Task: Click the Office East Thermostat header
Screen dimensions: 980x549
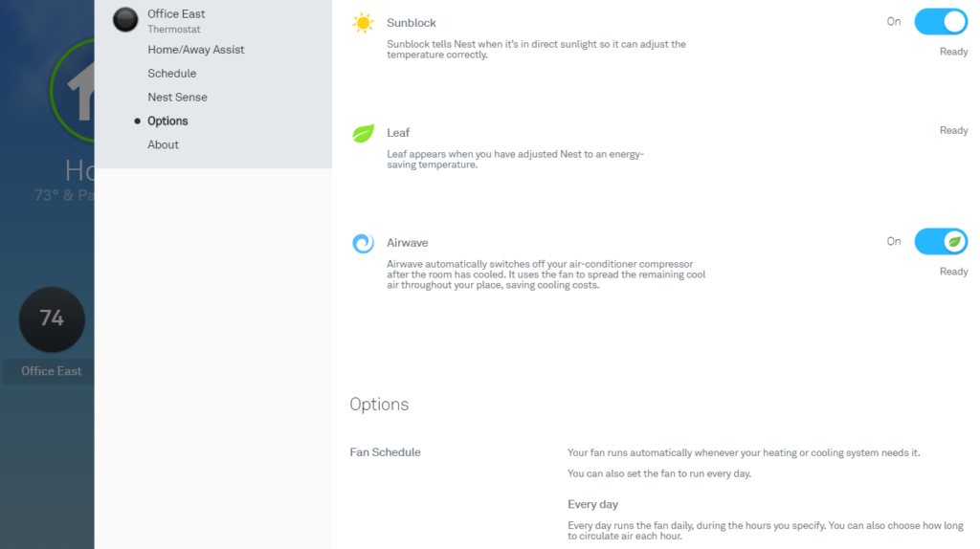Action: click(176, 21)
